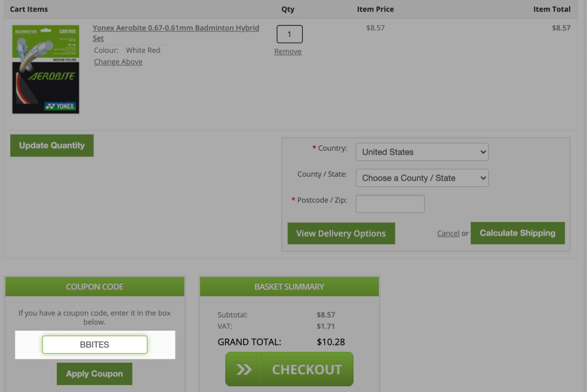Click the quantity input box

coord(289,34)
